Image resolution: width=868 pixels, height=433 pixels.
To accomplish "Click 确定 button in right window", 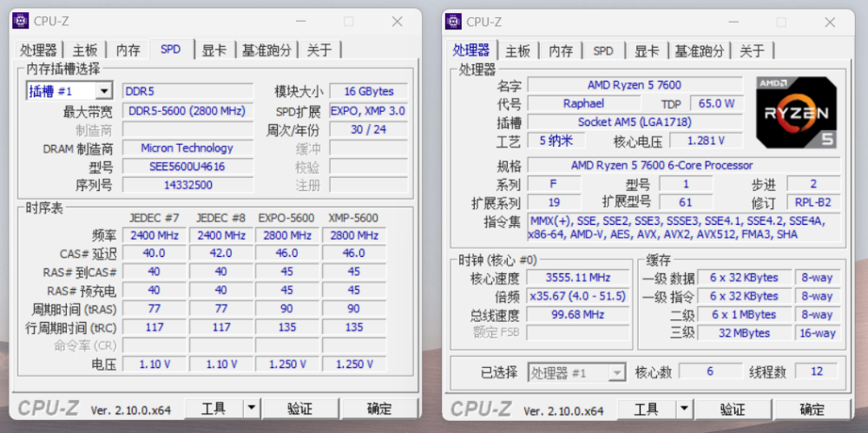I will coord(812,409).
